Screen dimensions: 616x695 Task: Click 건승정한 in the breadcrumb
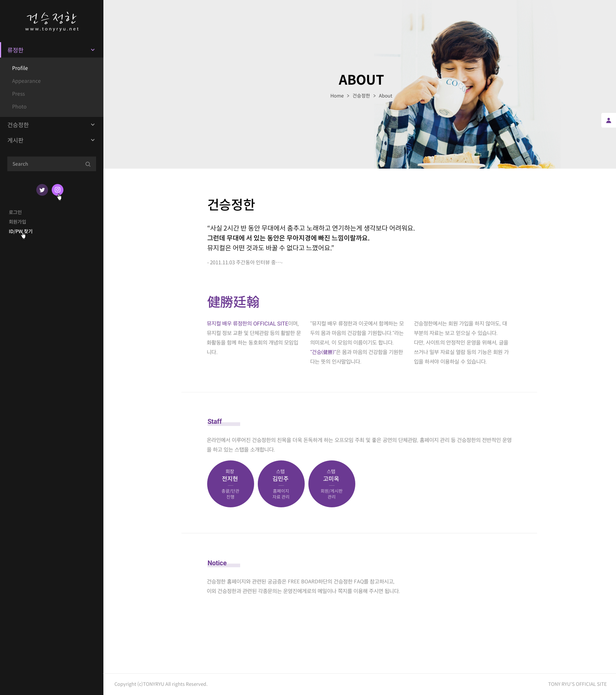pyautogui.click(x=361, y=96)
